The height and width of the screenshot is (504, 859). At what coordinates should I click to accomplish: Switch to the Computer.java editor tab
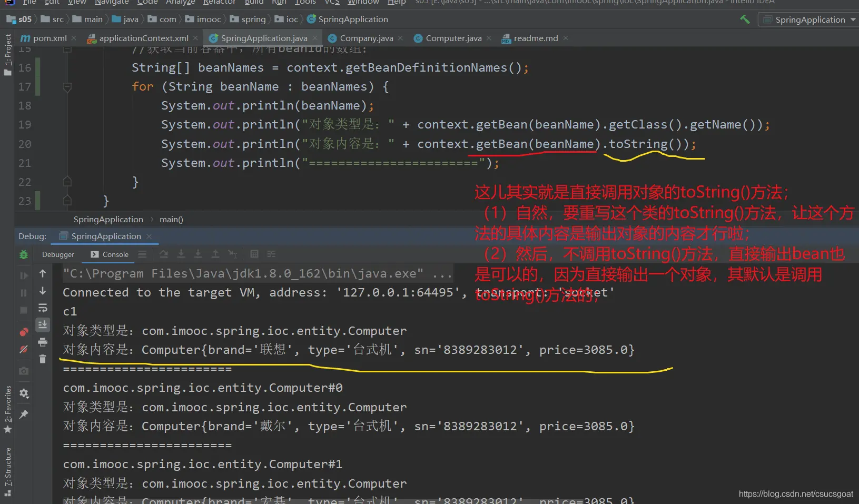(x=453, y=38)
